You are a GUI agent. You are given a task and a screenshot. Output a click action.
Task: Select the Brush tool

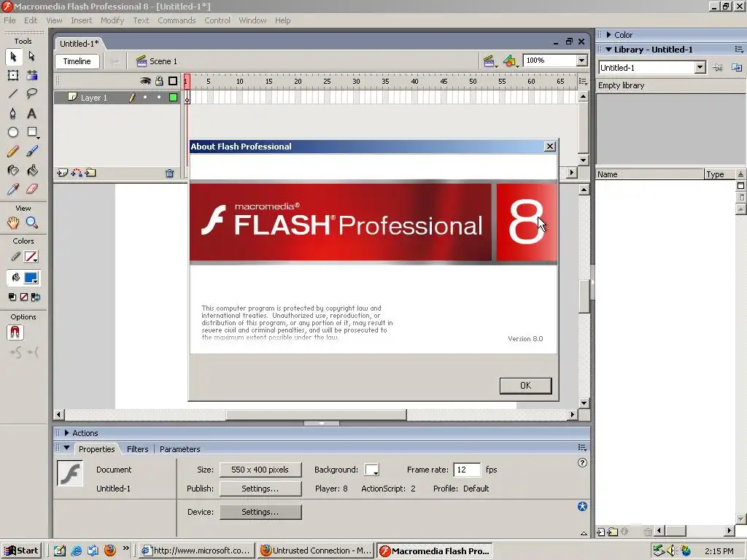coord(32,152)
